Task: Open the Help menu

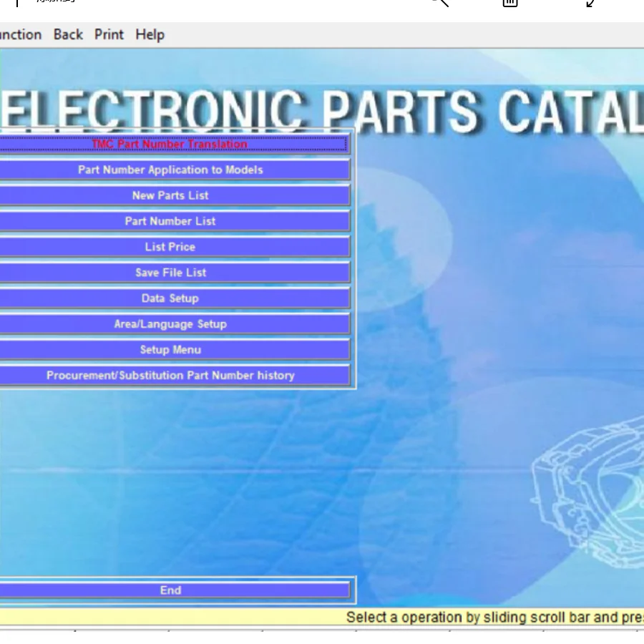Action: point(150,34)
